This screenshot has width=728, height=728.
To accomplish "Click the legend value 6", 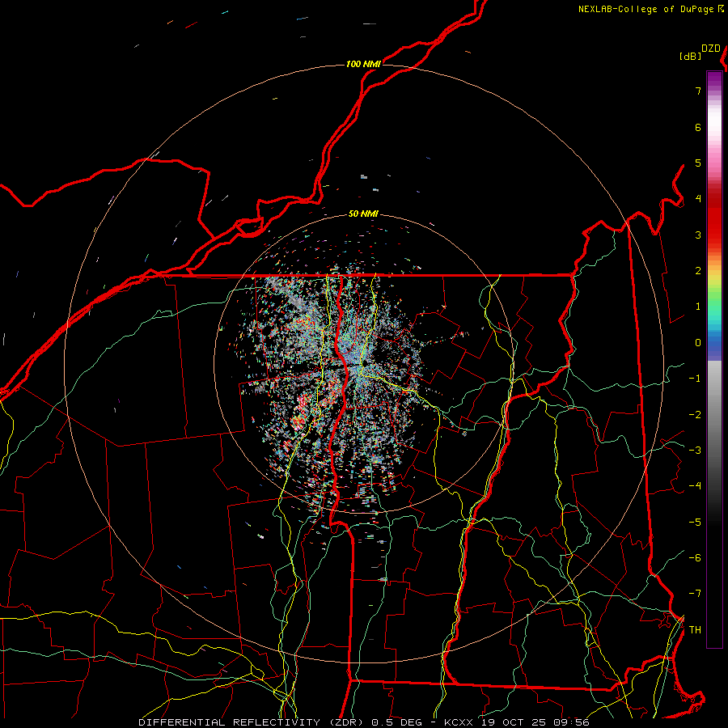I will click(x=698, y=127).
